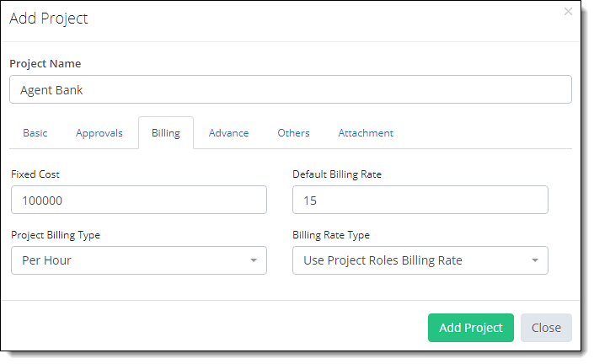Click the Default Billing Rate label

click(337, 174)
